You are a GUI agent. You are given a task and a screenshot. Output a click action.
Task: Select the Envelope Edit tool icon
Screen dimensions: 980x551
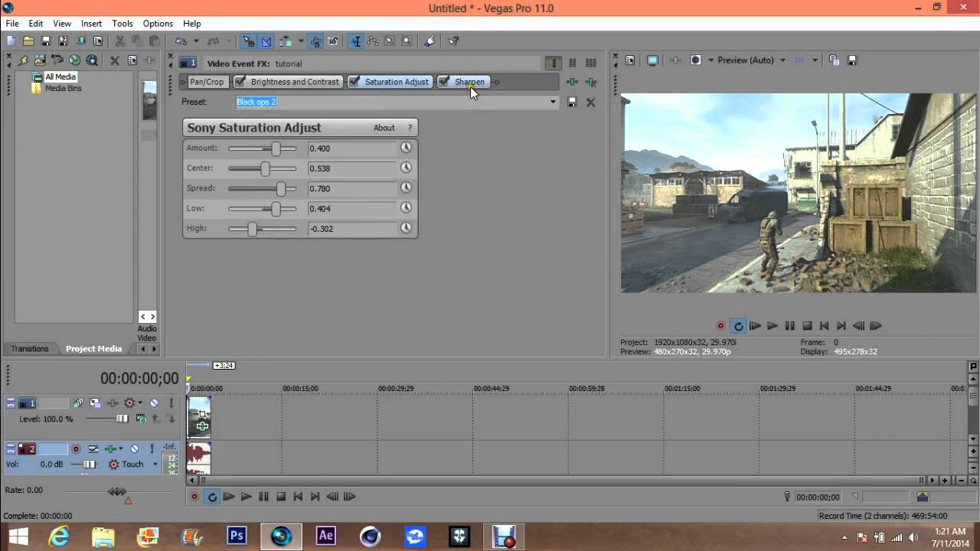(373, 41)
